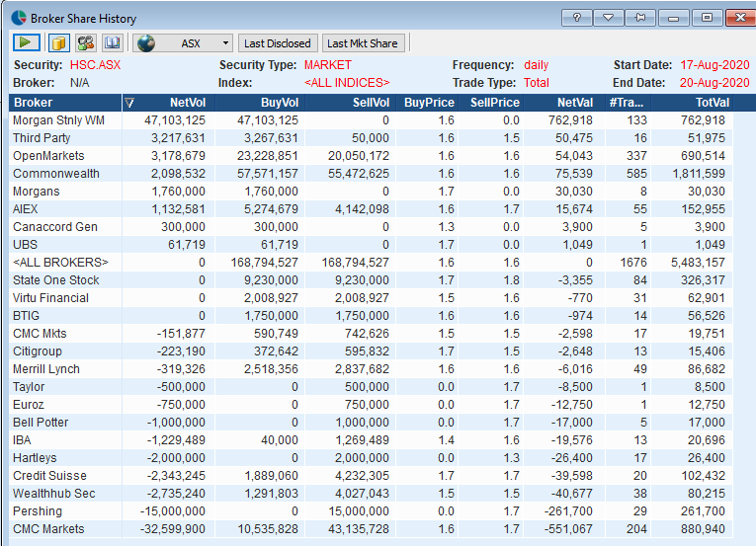Toggle NetVol column sort arrow
This screenshot has width=756, height=546.
[129, 103]
